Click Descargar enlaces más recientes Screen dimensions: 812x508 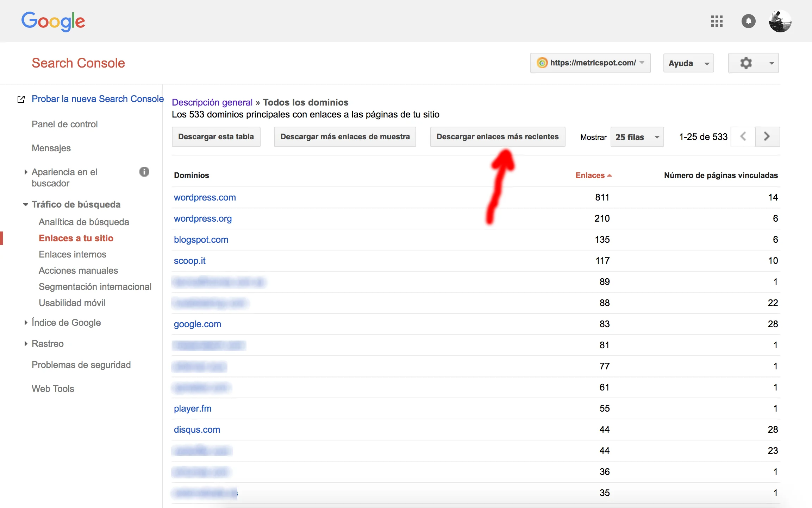[498, 137]
